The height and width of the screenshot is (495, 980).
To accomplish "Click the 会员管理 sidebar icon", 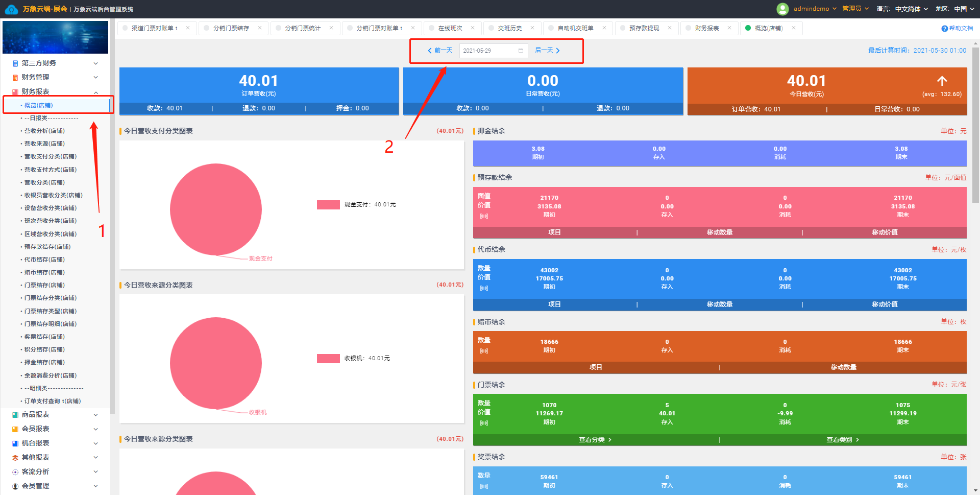I will point(15,486).
